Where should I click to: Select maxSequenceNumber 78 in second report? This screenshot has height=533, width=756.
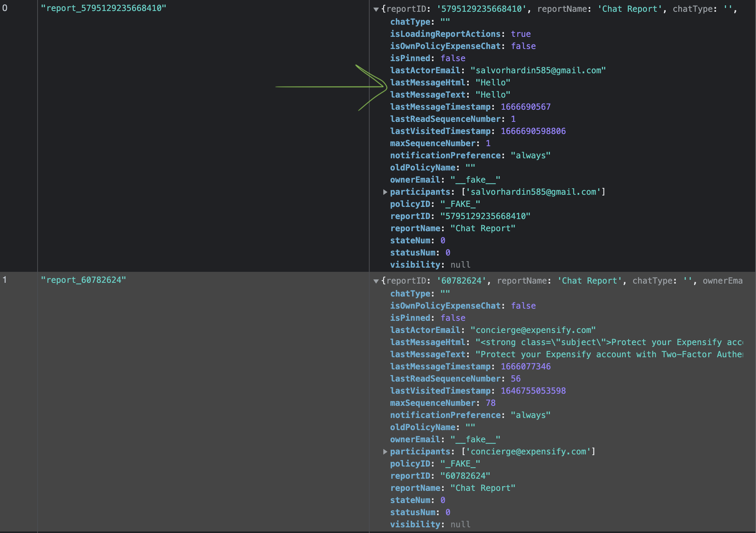tap(490, 403)
